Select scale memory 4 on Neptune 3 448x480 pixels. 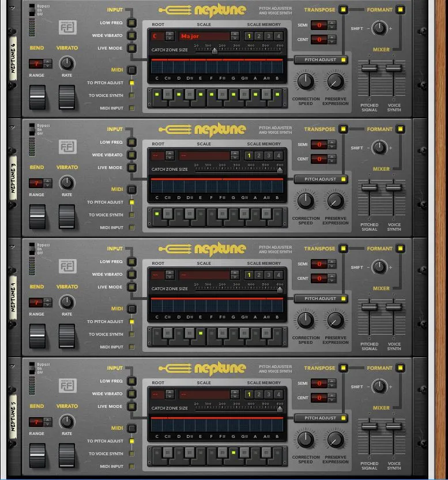(278, 156)
